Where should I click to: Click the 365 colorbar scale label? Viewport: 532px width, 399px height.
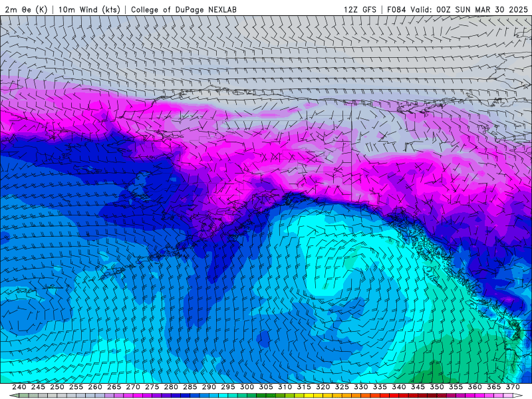tap(494, 387)
